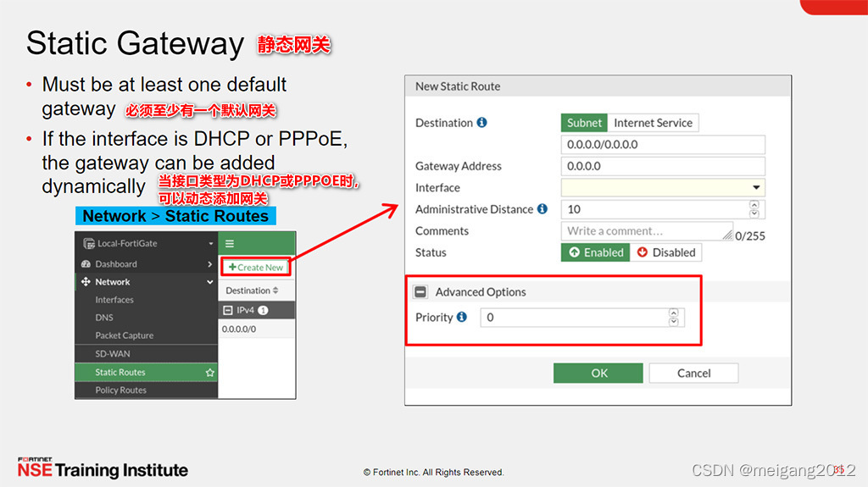Sort by the Destination column arrows
Image resolution: width=868 pixels, height=487 pixels.
pyautogui.click(x=275, y=291)
